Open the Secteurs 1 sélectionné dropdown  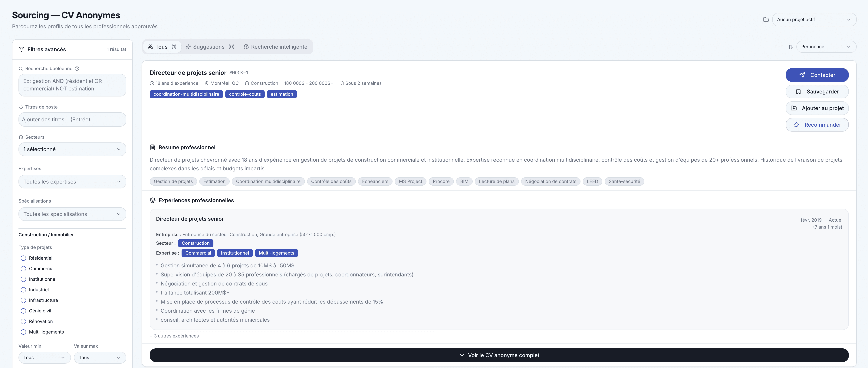[72, 149]
